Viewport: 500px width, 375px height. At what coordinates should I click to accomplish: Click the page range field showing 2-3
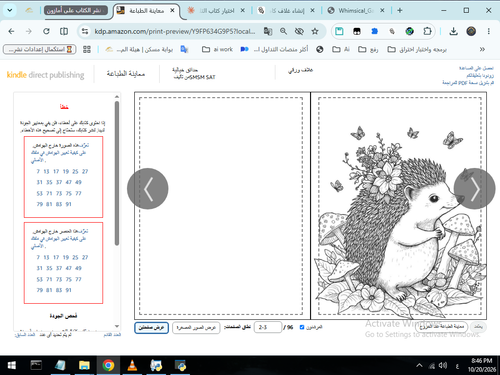pyautogui.click(x=268, y=327)
